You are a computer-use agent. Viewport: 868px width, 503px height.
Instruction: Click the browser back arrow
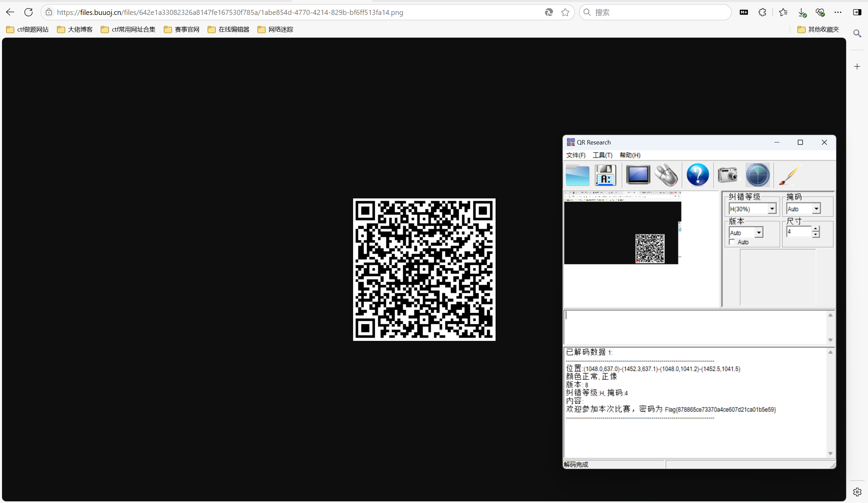pos(10,13)
